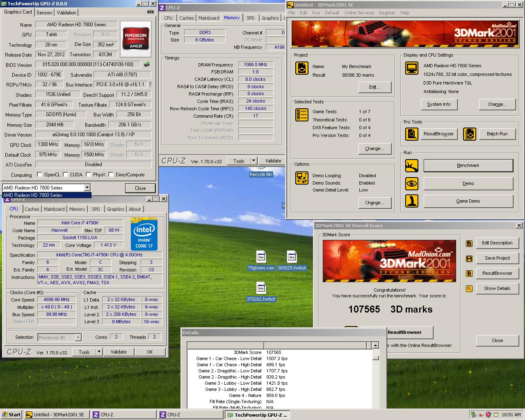This screenshot has height=420, width=525.
Task: Click OK in CPU-Z CPU window
Action: click(x=150, y=352)
